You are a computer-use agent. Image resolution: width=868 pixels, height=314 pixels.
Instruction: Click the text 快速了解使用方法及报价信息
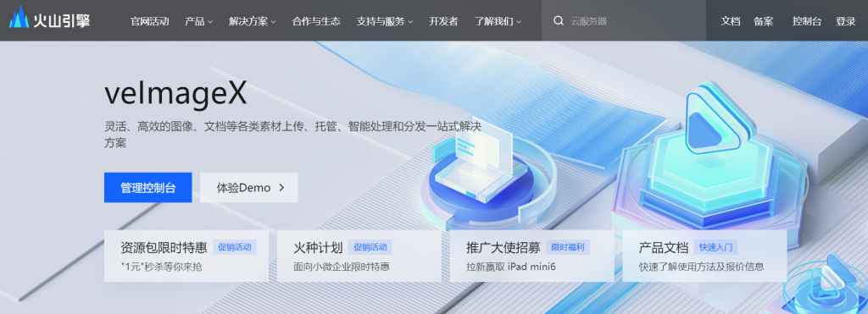(x=702, y=267)
